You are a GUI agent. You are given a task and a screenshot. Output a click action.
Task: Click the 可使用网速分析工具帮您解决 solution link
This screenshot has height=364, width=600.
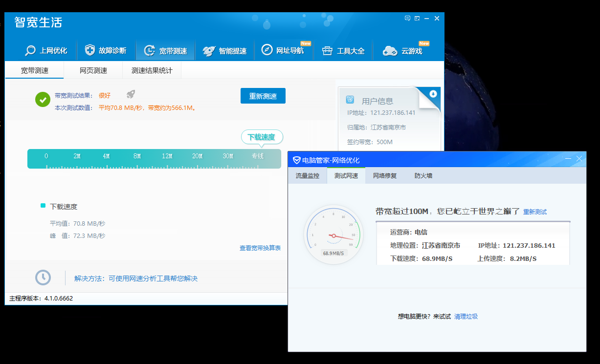[x=153, y=278]
